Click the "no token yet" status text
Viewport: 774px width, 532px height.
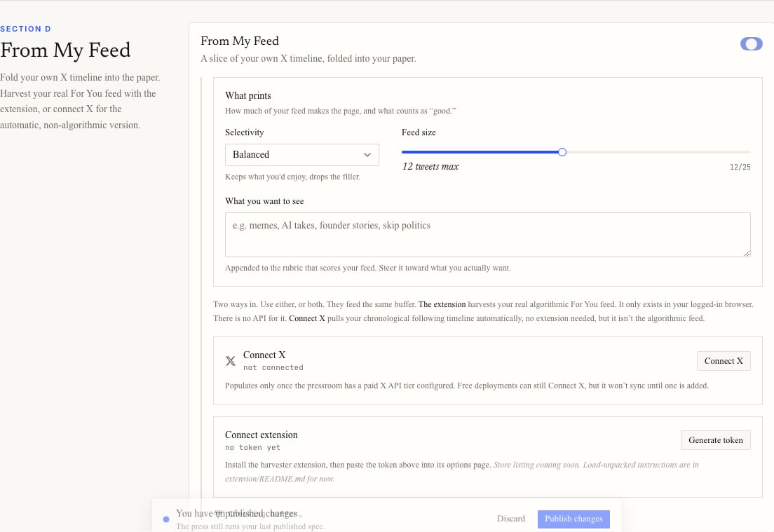click(x=252, y=448)
